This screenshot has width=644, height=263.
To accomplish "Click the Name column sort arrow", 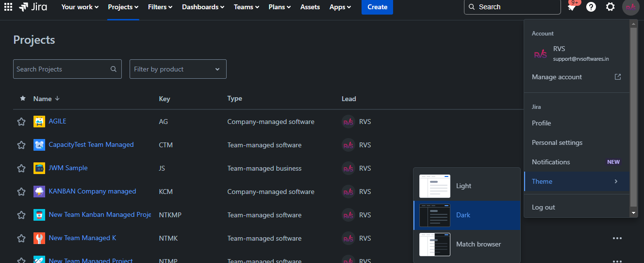I will (57, 98).
